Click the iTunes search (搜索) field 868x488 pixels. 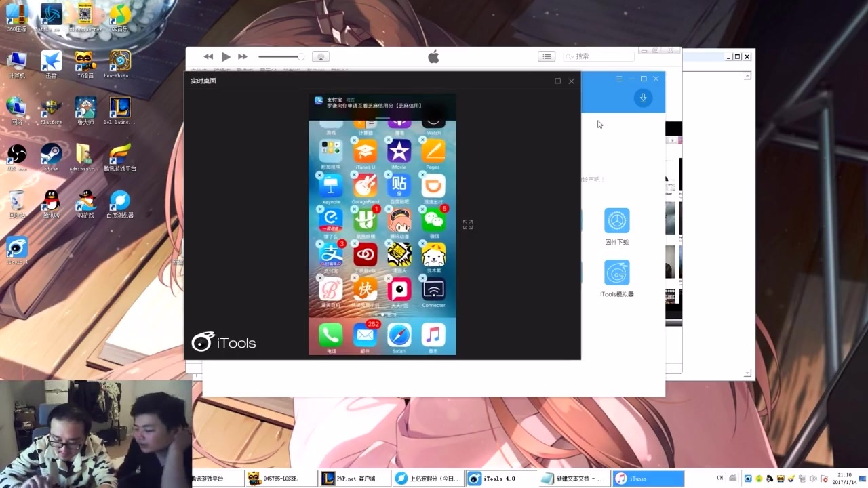coord(599,57)
